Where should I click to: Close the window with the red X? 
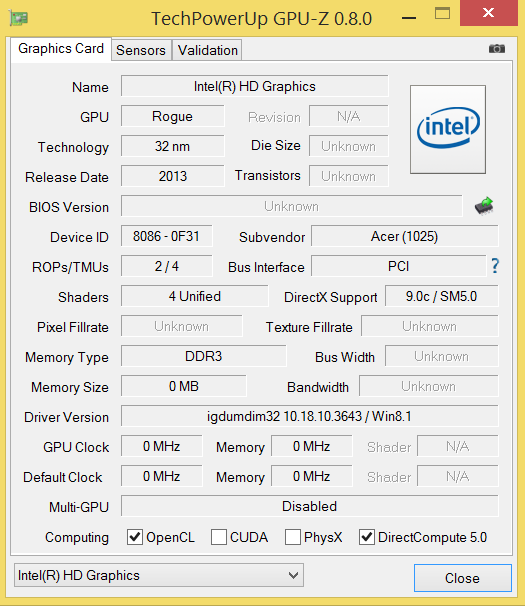click(489, 13)
